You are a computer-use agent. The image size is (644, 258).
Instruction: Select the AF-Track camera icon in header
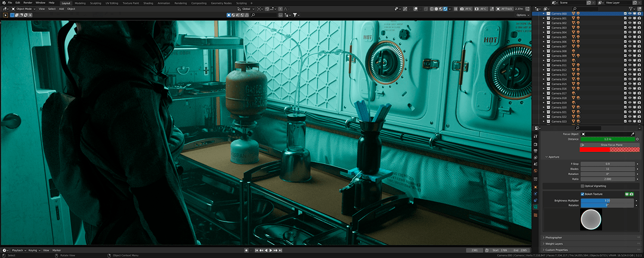[498, 9]
